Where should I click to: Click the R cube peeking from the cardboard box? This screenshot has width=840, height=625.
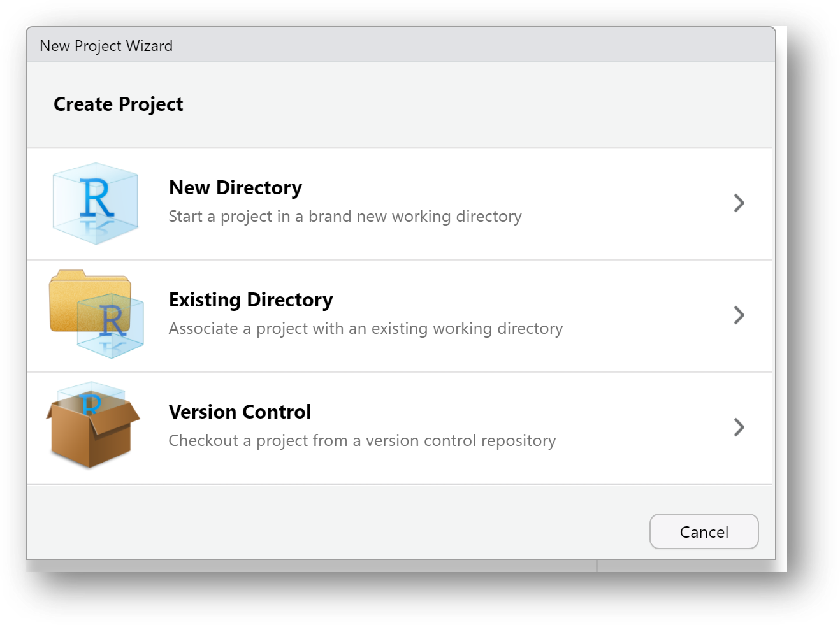[x=91, y=396]
